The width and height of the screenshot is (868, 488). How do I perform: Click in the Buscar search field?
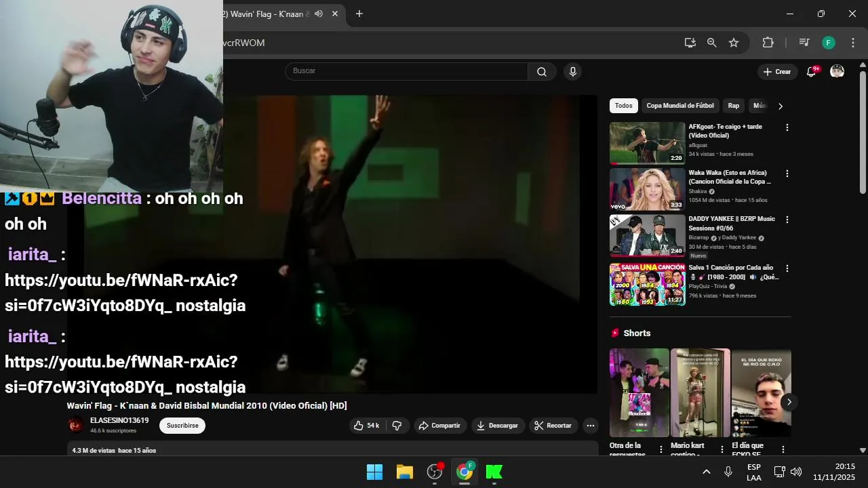point(407,71)
